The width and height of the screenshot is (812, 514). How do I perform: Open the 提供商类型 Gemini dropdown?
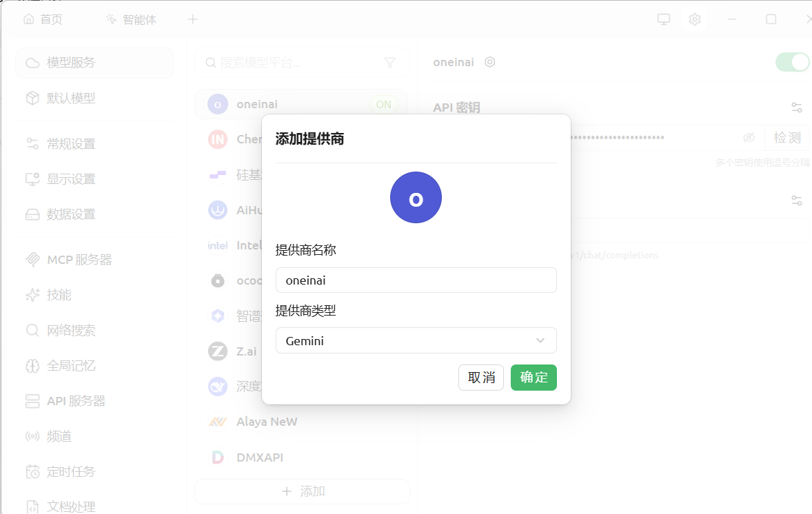click(x=416, y=340)
